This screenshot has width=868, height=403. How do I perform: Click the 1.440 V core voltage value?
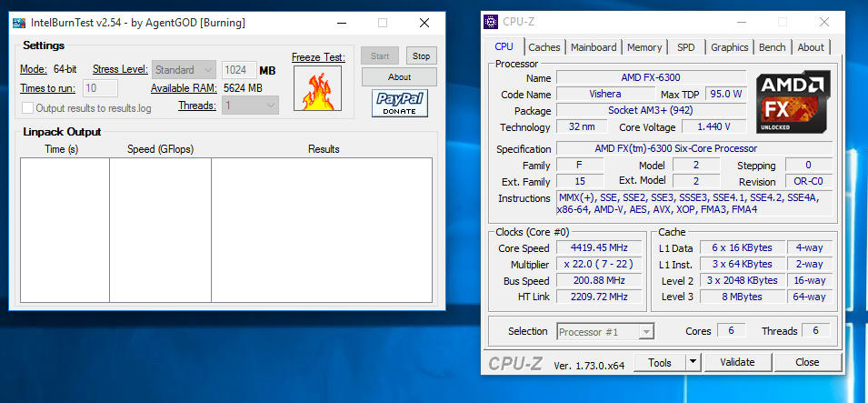(714, 126)
